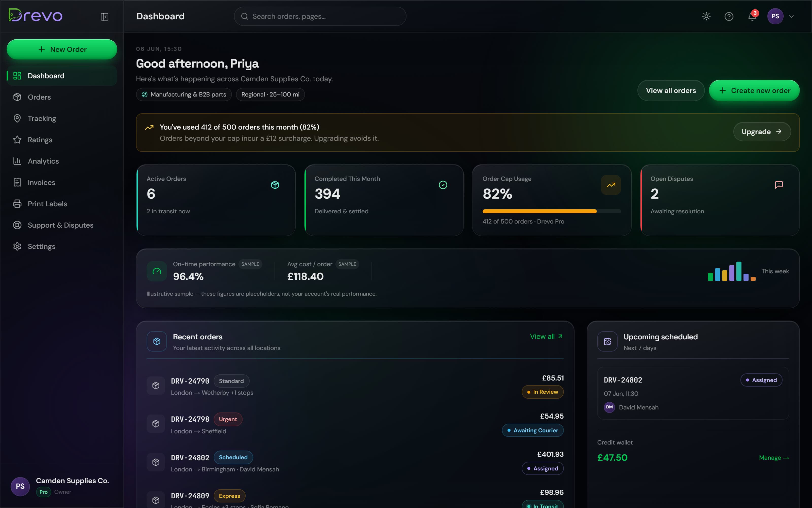The height and width of the screenshot is (508, 812).
Task: Open Support & Disputes in sidebar
Action: tap(62, 225)
